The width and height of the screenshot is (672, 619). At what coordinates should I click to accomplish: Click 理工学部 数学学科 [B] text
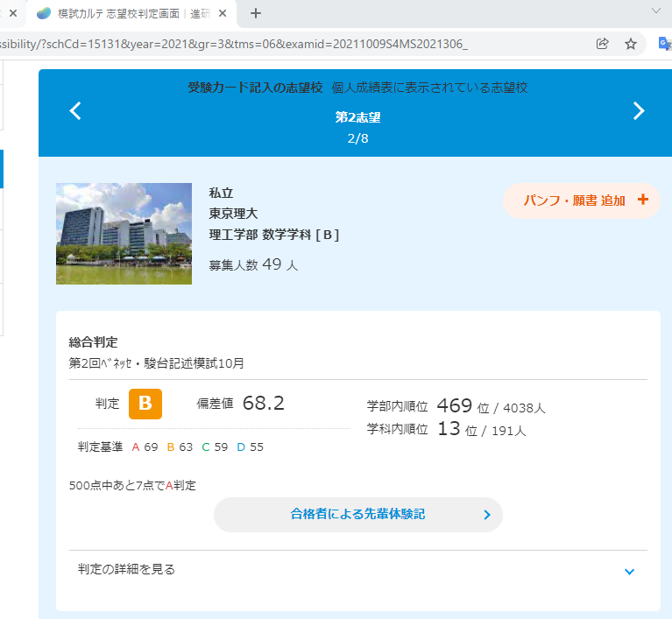pyautogui.click(x=274, y=235)
